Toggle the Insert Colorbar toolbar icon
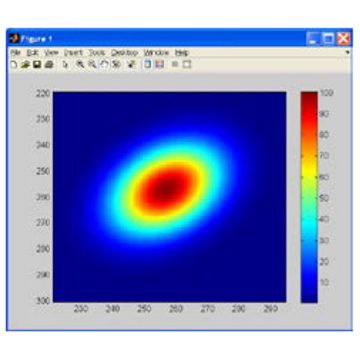This screenshot has width=360, height=360. click(148, 64)
